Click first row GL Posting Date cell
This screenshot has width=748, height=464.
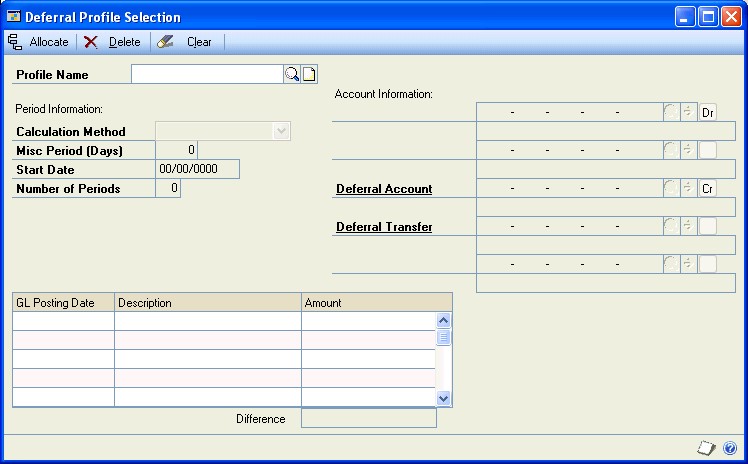[x=63, y=321]
